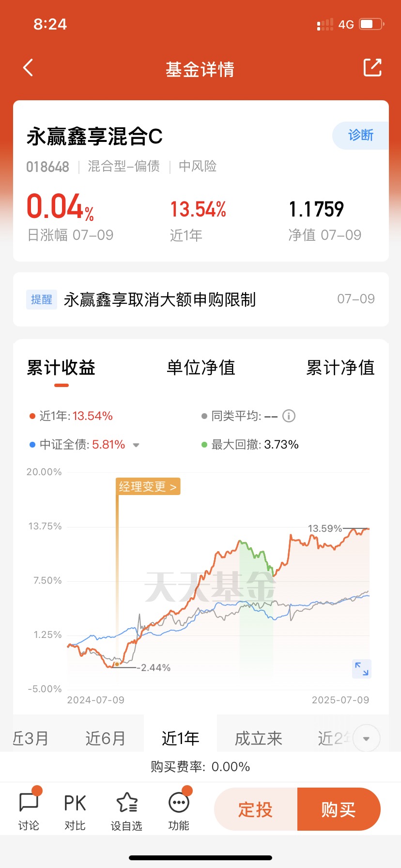The image size is (401, 868).
Task: Select the 近3月 time range
Action: tap(31, 739)
